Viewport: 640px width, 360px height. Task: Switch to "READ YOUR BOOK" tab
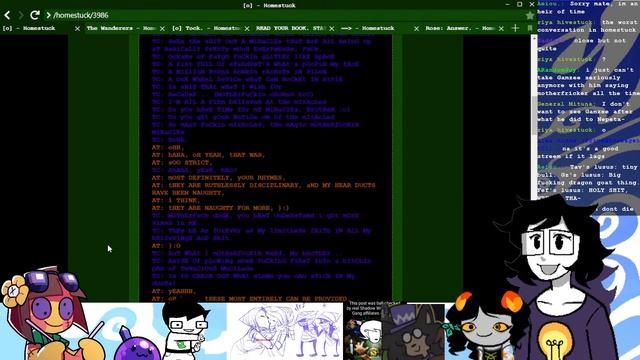[x=291, y=28]
